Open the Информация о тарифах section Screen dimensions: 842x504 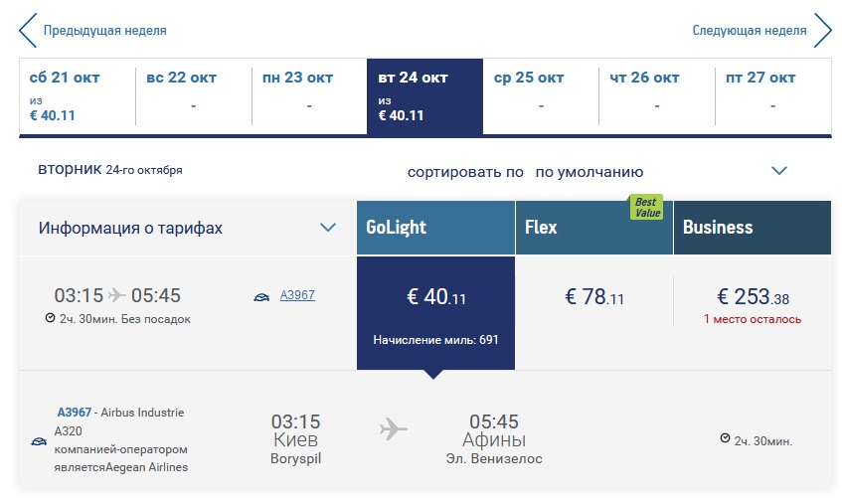point(130,228)
